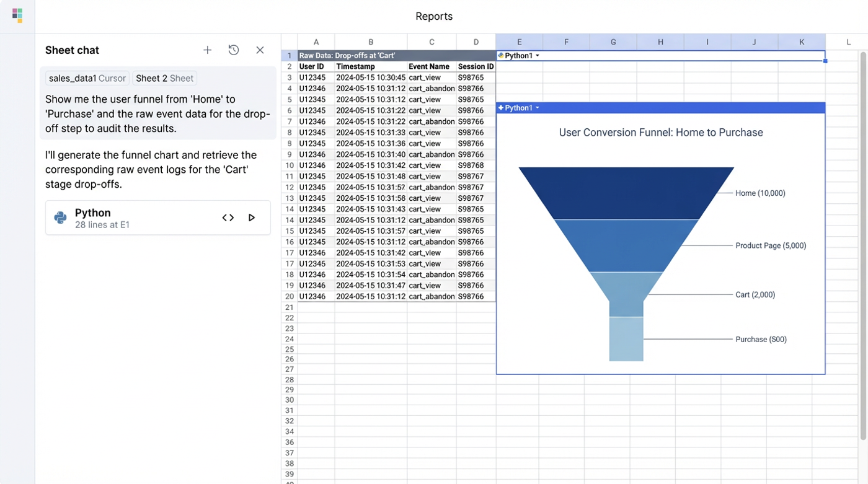Click the Product Page funnel segment
The width and height of the screenshot is (868, 484).
pos(626,245)
